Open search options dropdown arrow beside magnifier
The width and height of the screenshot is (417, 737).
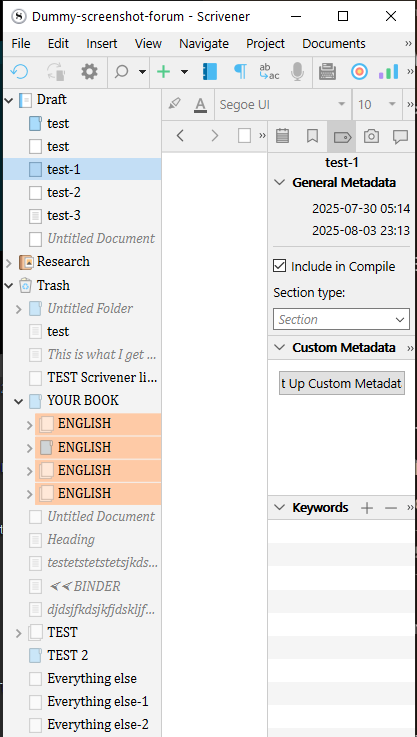pyautogui.click(x=142, y=72)
